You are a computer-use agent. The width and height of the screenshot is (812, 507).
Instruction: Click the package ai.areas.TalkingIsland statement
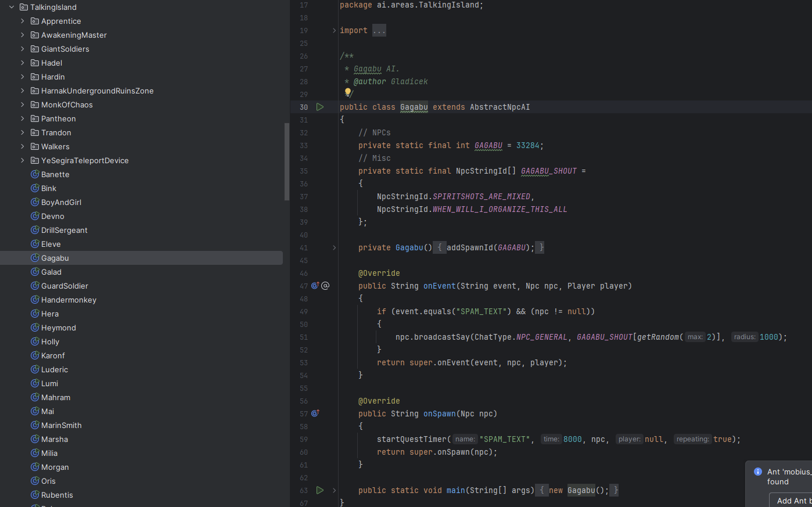411,5
